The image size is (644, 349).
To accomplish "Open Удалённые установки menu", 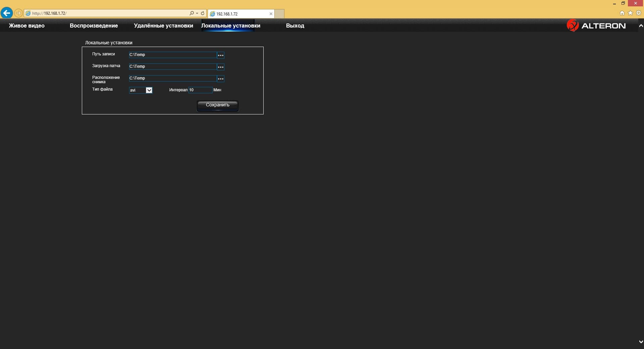I will tap(163, 26).
